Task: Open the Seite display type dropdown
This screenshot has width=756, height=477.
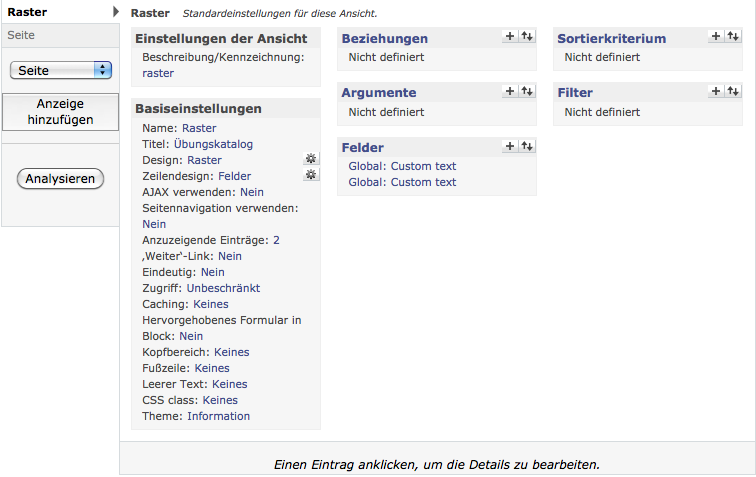Action: (x=61, y=70)
